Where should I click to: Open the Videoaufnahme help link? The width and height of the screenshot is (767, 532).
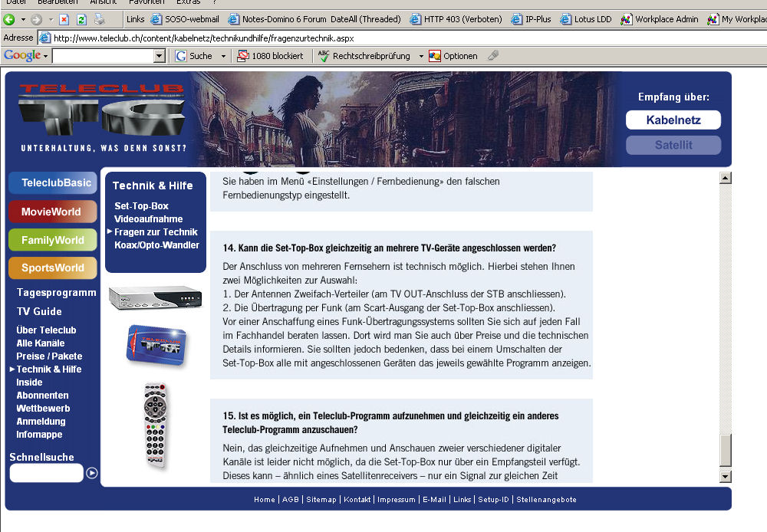click(x=149, y=219)
